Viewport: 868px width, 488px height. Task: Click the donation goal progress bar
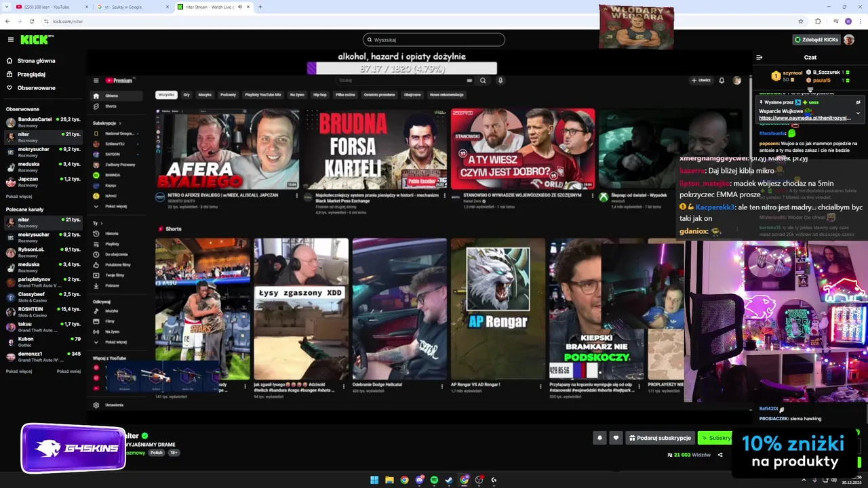(x=402, y=68)
